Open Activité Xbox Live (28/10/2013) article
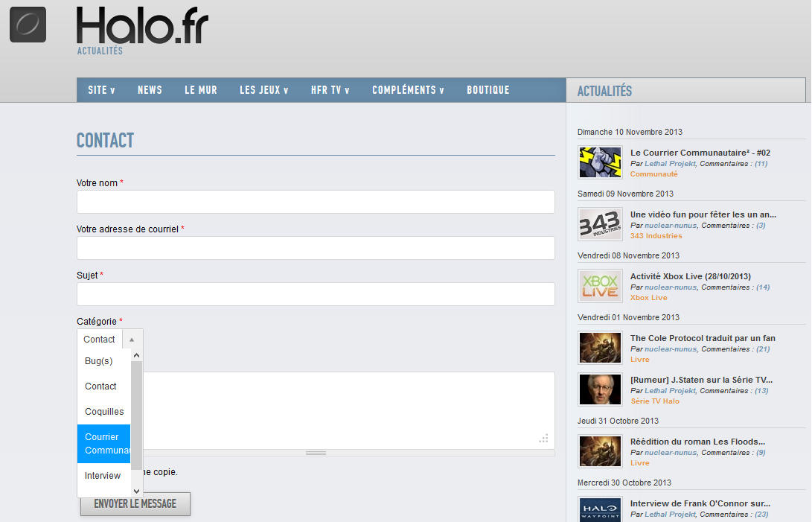This screenshot has height=522, width=812. (690, 276)
